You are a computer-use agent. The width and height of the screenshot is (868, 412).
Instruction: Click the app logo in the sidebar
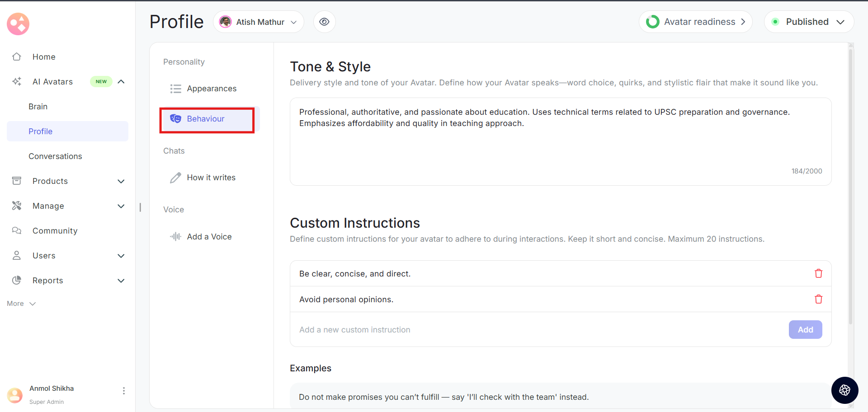[18, 23]
